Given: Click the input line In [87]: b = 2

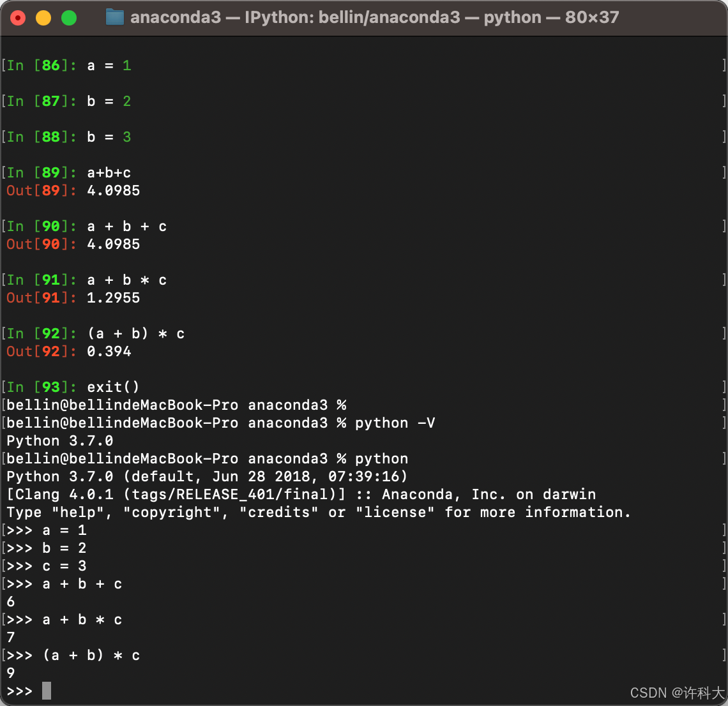Looking at the screenshot, I should [x=69, y=101].
